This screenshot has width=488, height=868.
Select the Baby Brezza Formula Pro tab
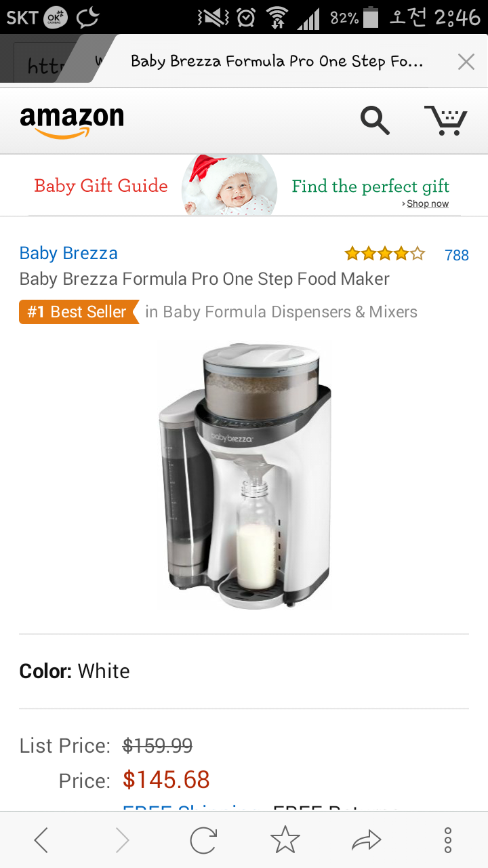[277, 62]
